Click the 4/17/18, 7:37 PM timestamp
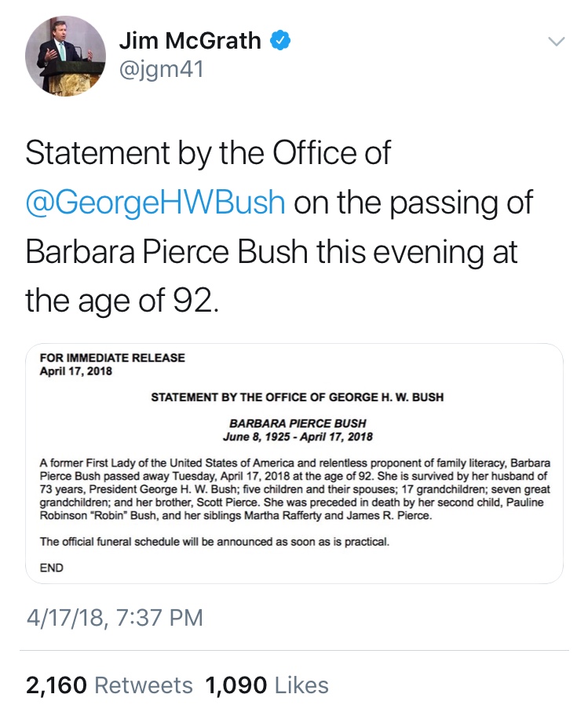The height and width of the screenshot is (705, 588). pyautogui.click(x=115, y=617)
